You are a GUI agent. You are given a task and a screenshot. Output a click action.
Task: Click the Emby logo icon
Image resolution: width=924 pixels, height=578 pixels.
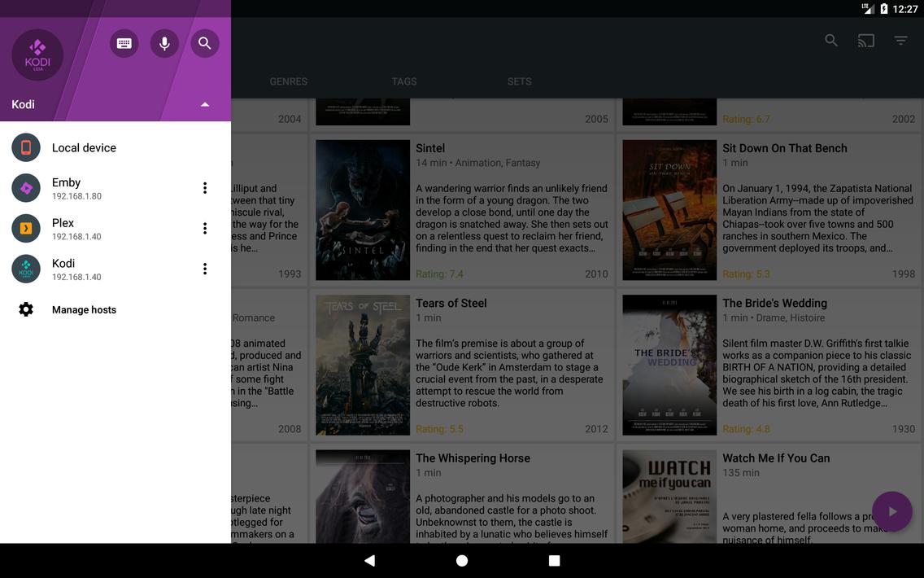click(26, 188)
